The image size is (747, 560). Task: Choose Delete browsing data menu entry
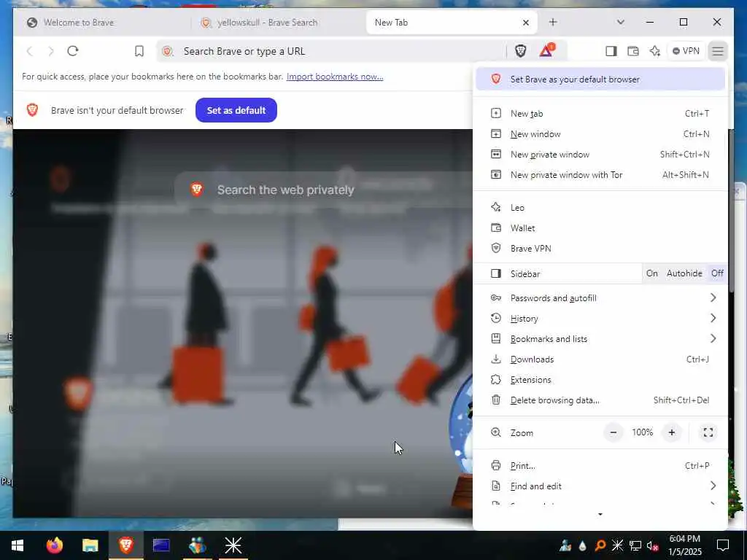(x=600, y=400)
